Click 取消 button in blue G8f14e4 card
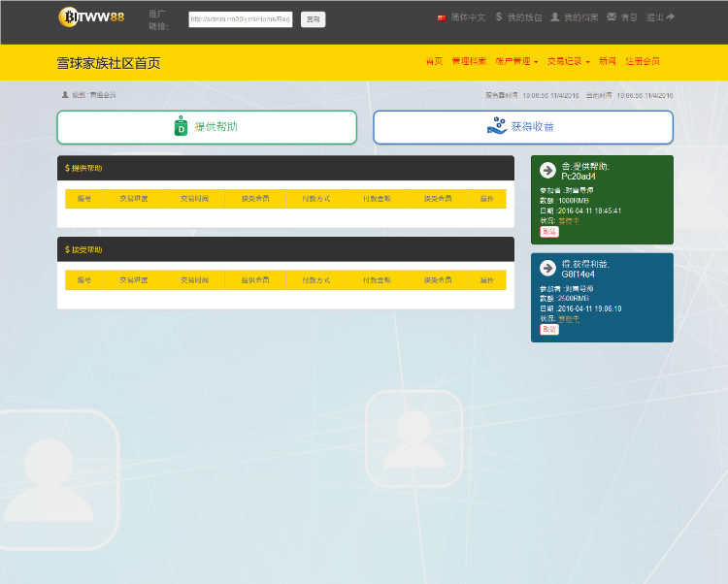Image resolution: width=728 pixels, height=584 pixels. click(549, 329)
